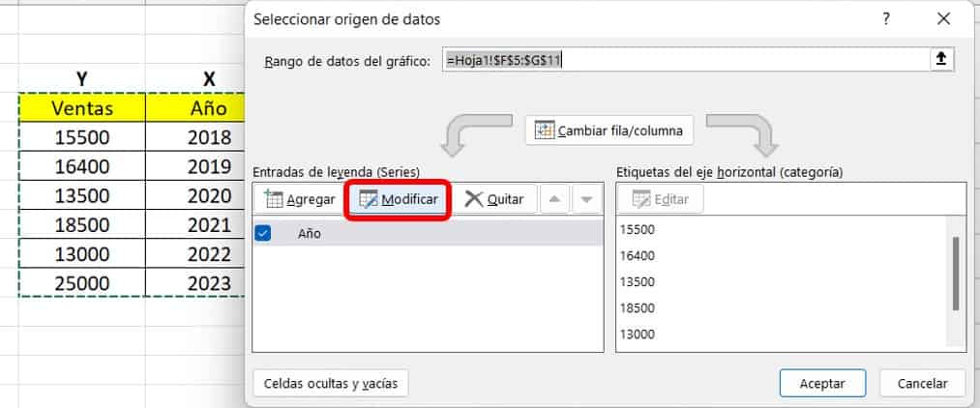The height and width of the screenshot is (408, 980).
Task: Close the Seleccionar origen de datos dialog
Action: pyautogui.click(x=944, y=18)
